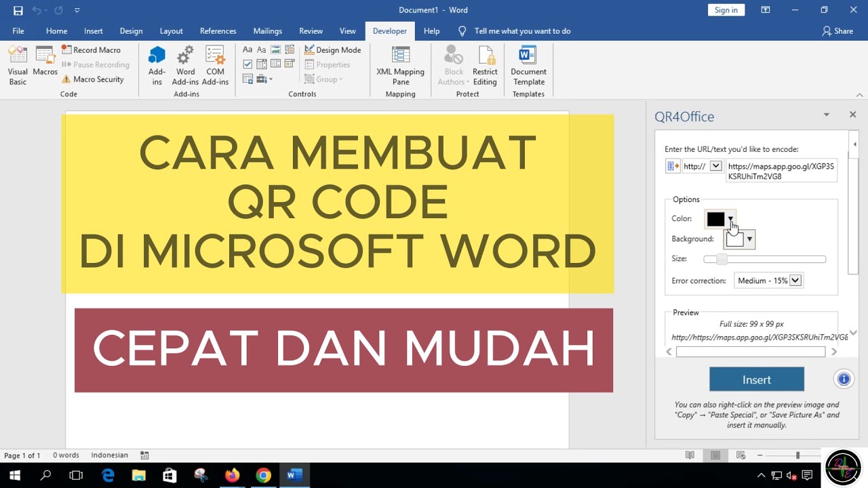Open Legacy Tools dropdown
Viewport: 868px width, 488px height.
pos(264,79)
